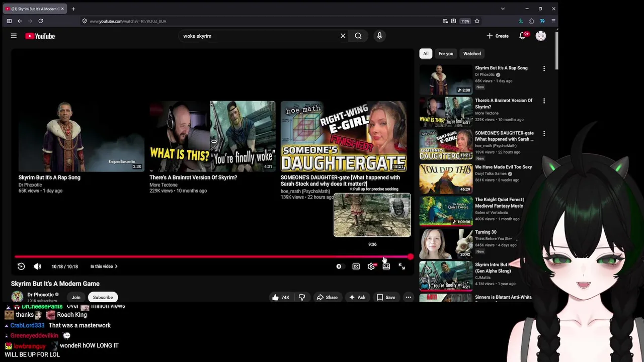
Task: Reload the page with the refresh icon
Action: 41,21
